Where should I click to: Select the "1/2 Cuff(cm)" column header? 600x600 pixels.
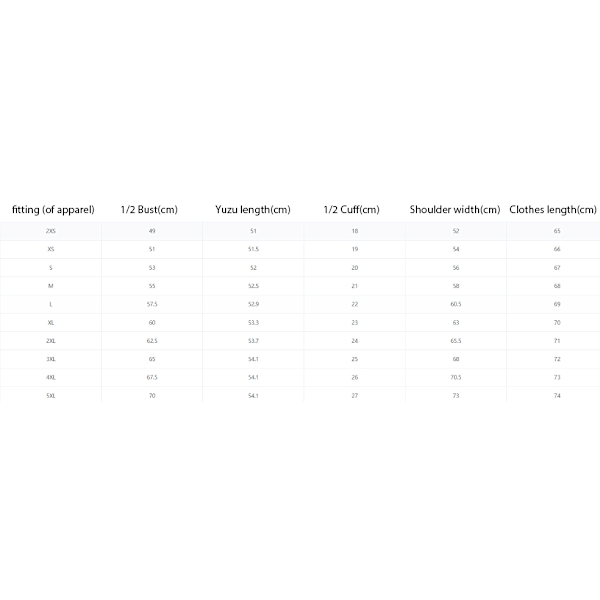(x=352, y=209)
